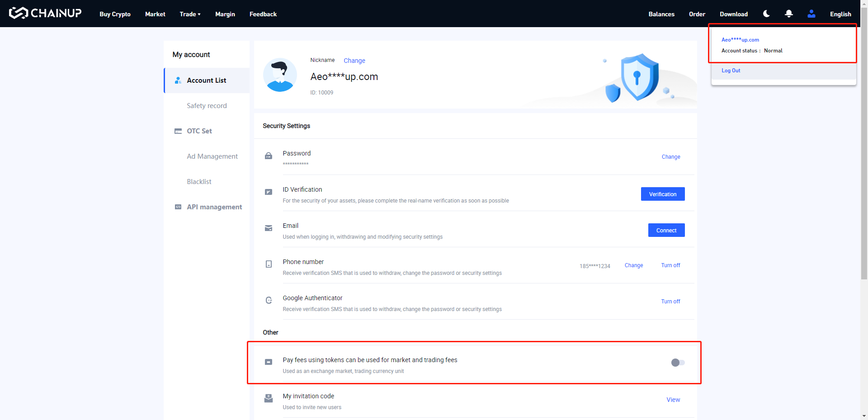The width and height of the screenshot is (868, 420).
Task: Expand the Trade dropdown menu
Action: (x=190, y=14)
